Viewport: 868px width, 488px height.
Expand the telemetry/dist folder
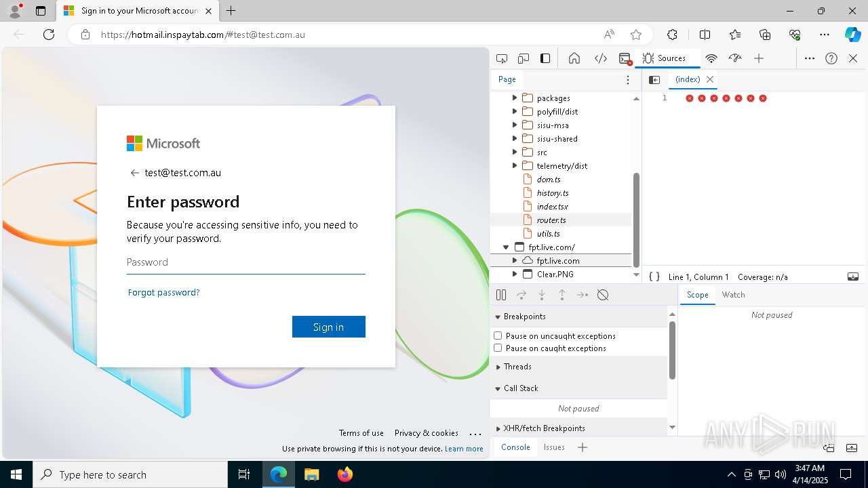click(x=515, y=166)
